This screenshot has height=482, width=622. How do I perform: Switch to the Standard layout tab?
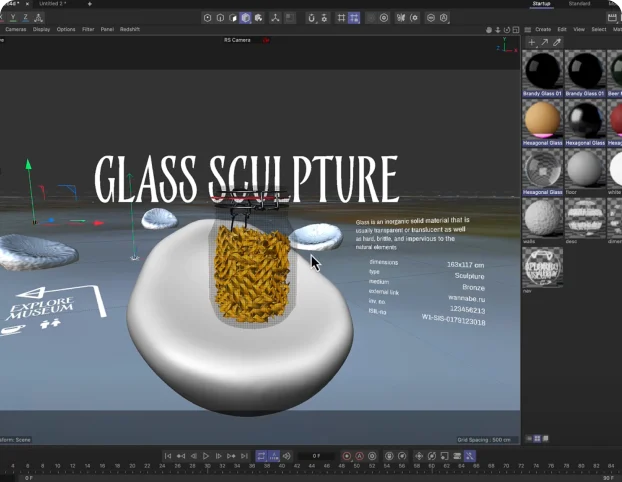(579, 4)
